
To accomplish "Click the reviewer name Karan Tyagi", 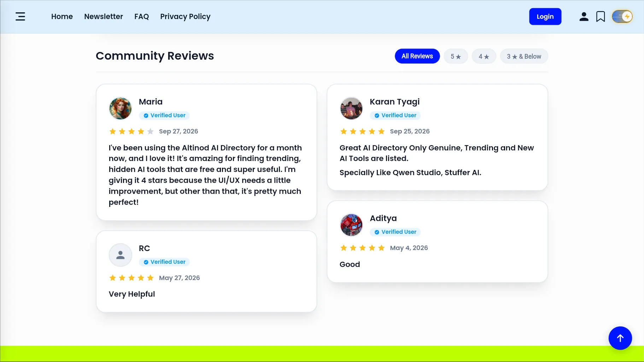I will [394, 102].
